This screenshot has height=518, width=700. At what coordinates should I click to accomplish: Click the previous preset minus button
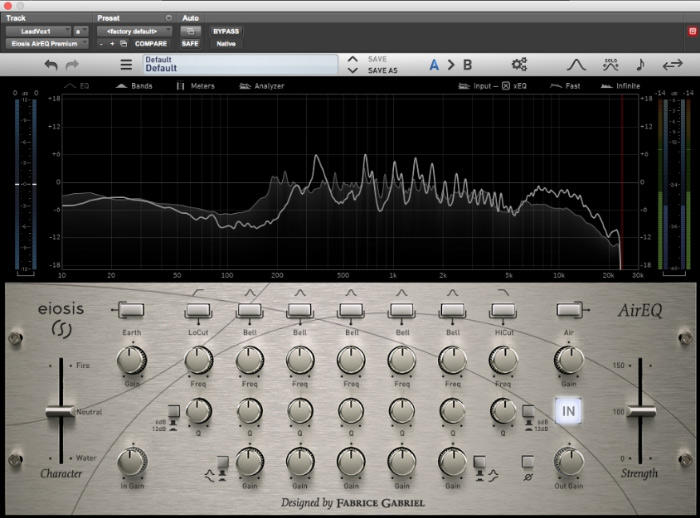pyautogui.click(x=101, y=44)
